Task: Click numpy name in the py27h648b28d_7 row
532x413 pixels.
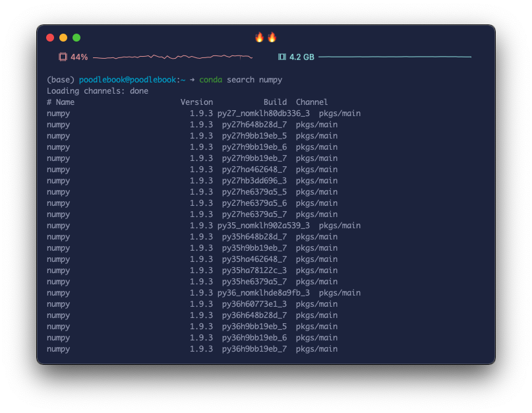Action: click(x=59, y=125)
